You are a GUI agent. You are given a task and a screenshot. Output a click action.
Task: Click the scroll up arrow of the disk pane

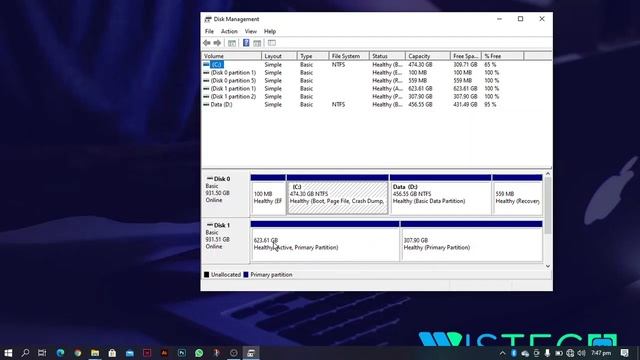548,174
